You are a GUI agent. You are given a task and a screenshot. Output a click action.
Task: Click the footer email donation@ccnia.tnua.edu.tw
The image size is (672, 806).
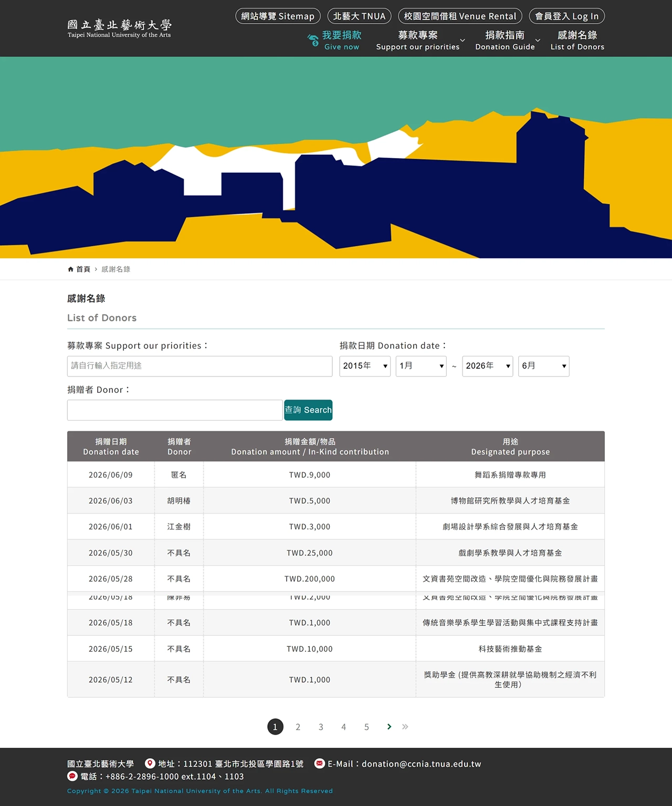pyautogui.click(x=421, y=764)
